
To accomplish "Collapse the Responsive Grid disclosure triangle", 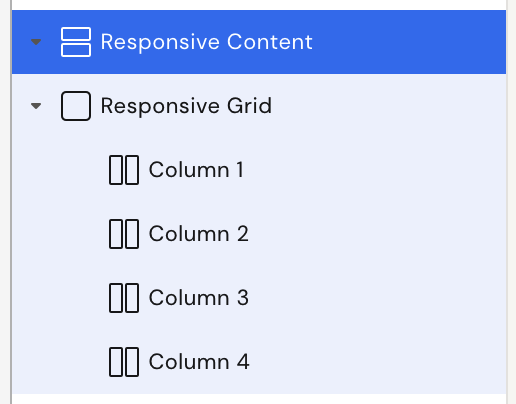I will click(36, 106).
